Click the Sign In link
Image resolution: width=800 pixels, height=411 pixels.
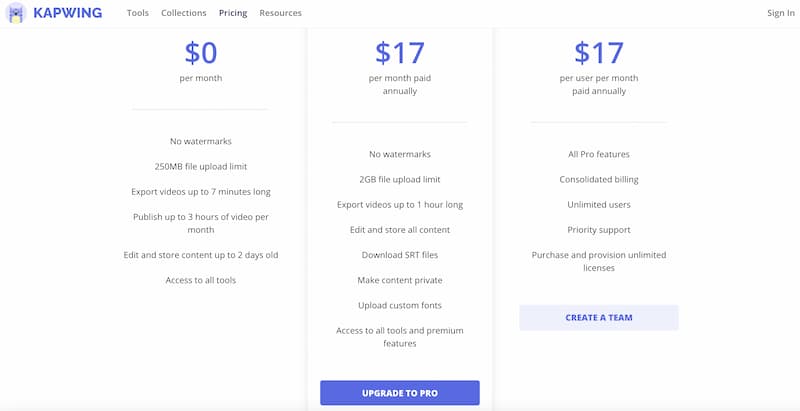tap(780, 13)
